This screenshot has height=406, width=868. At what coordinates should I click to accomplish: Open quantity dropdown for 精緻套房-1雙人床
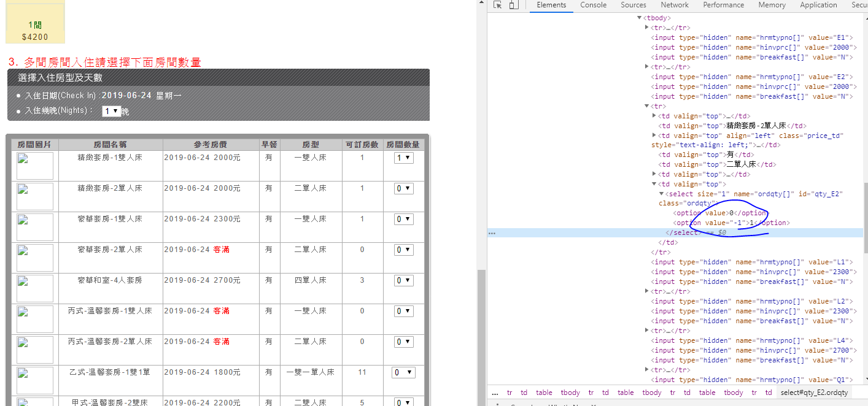pyautogui.click(x=403, y=158)
